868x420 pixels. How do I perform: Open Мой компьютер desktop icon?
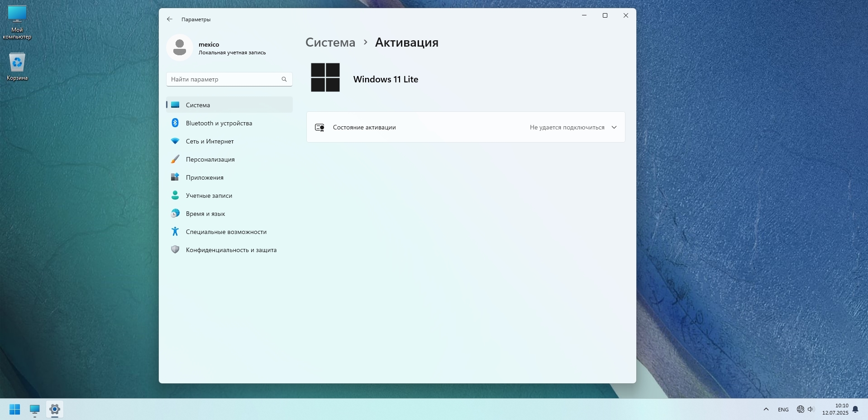click(x=17, y=23)
